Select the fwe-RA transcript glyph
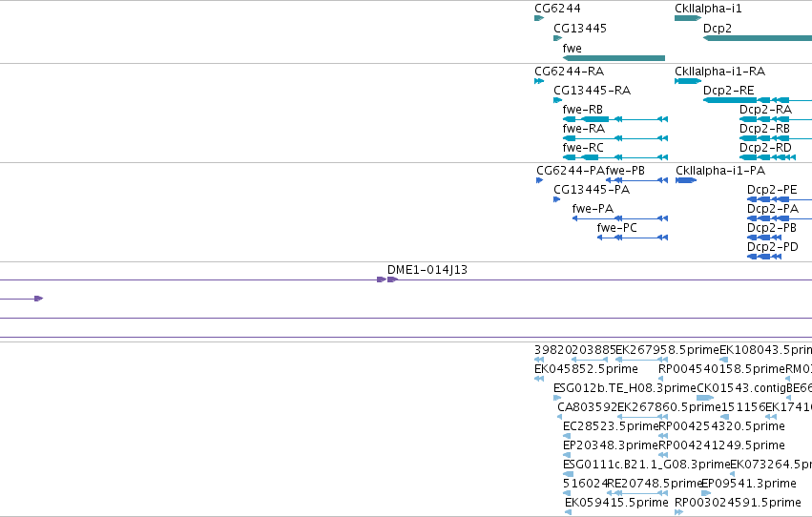Image resolution: width=812 pixels, height=517 pixels. 615,138
